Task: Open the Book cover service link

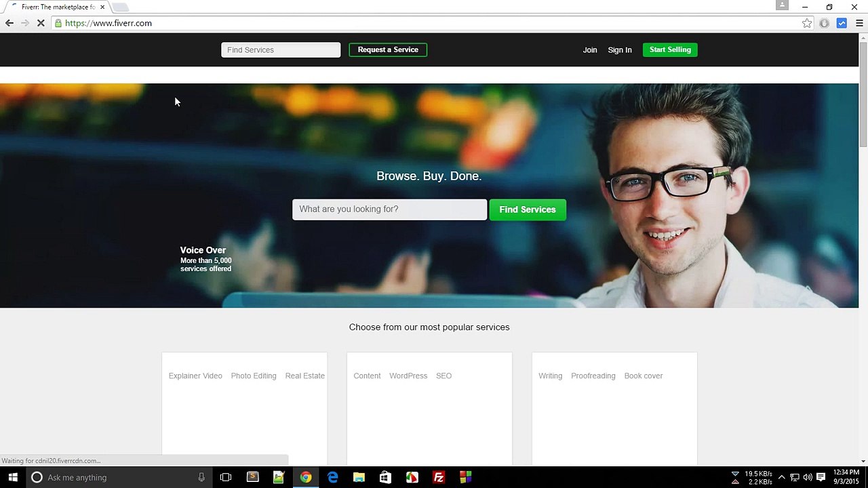Action: point(644,375)
